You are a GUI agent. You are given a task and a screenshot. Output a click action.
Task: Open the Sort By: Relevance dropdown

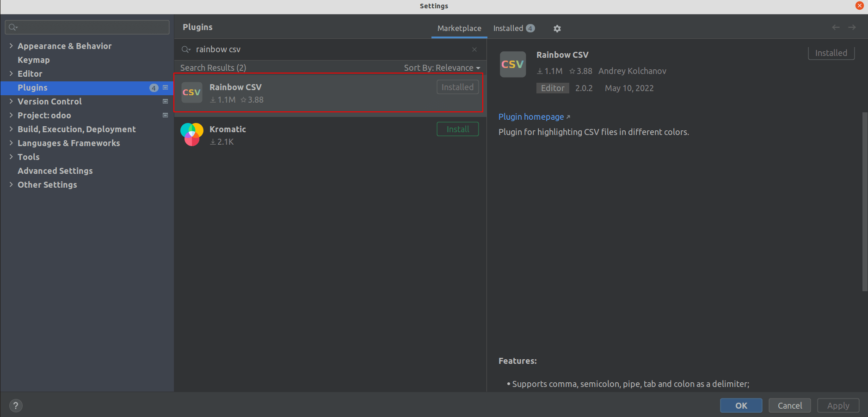tap(442, 68)
